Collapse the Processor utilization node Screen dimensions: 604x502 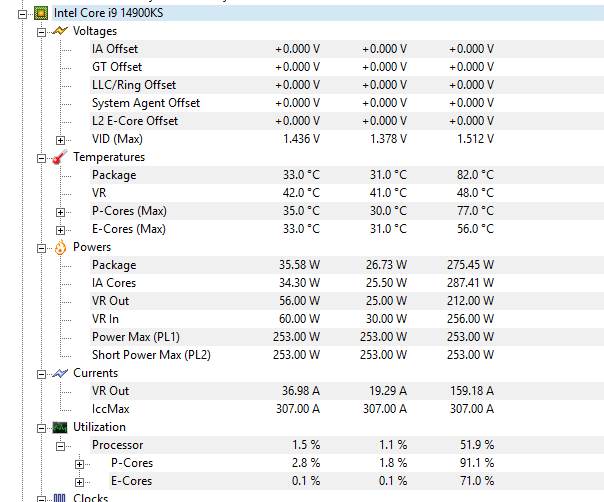[x=60, y=447]
